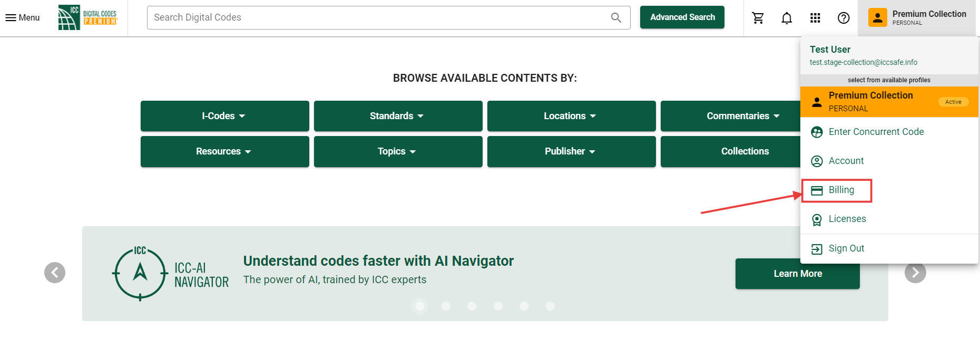Screen dimensions: 980x338
Task: Choose Enter Concurrent Code option
Action: point(876,132)
